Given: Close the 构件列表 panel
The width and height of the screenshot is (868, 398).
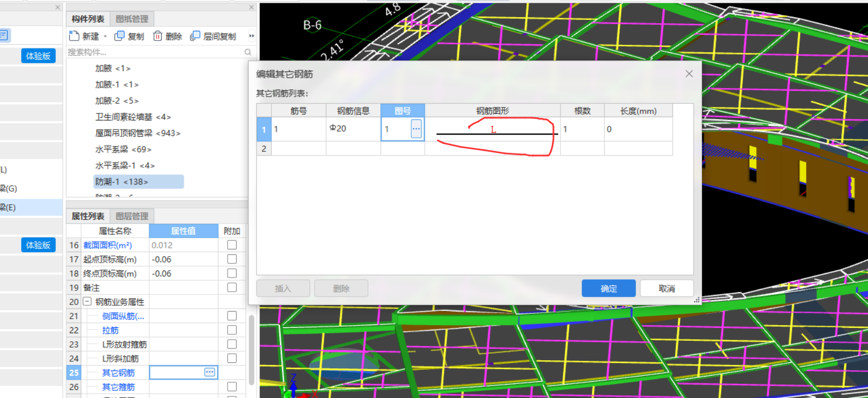Looking at the screenshot, I should click(x=251, y=7).
